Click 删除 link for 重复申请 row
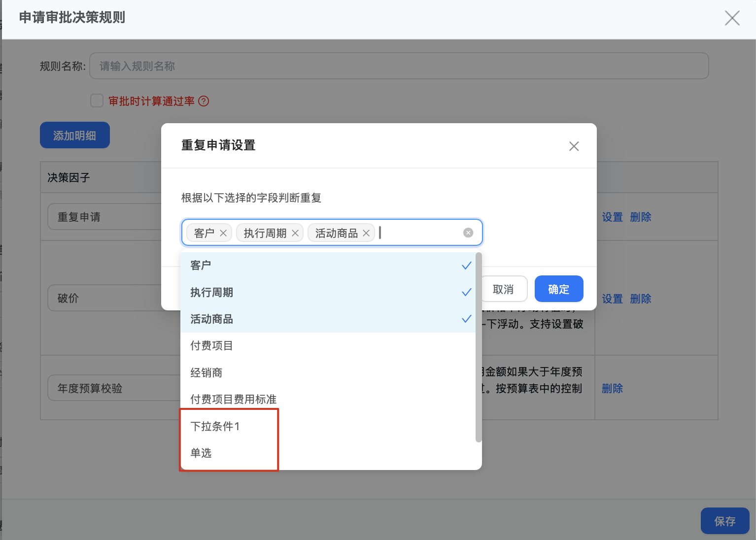 tap(640, 217)
